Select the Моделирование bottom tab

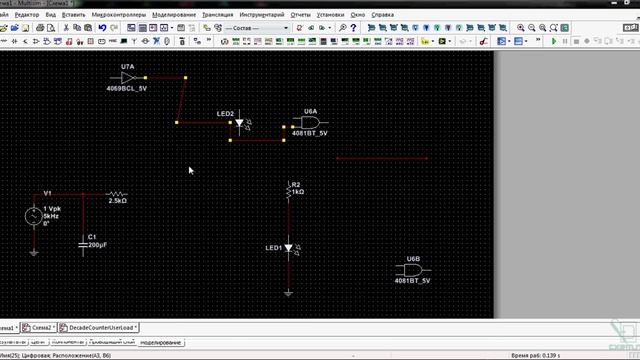(x=161, y=342)
